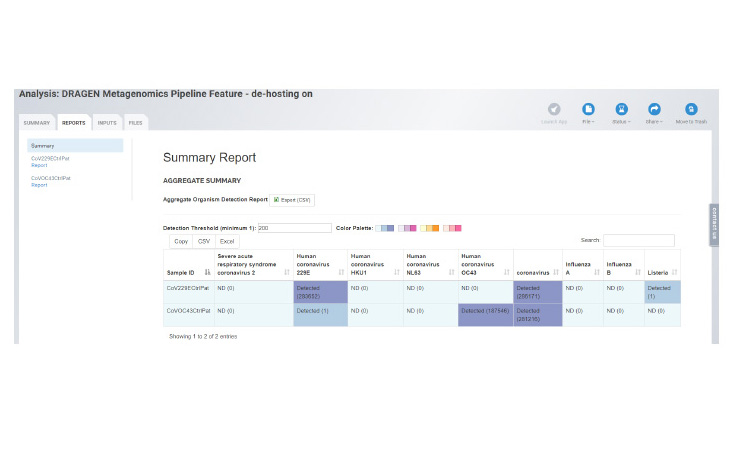
Task: Open CoVOC43CtrlPat Report link
Action: (51, 181)
